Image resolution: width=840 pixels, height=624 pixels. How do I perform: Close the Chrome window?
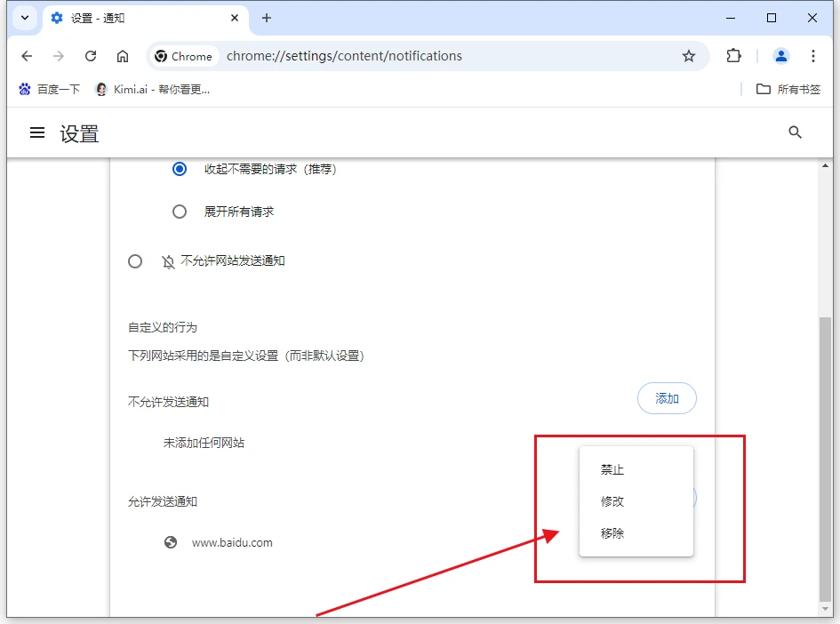pos(812,18)
